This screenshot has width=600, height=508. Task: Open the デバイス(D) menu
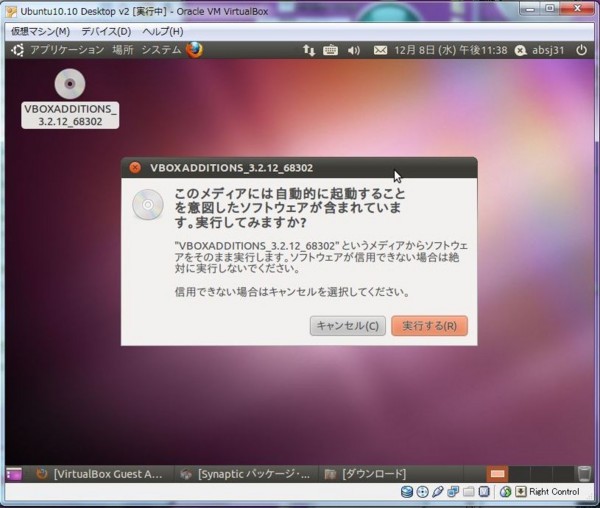point(106,31)
